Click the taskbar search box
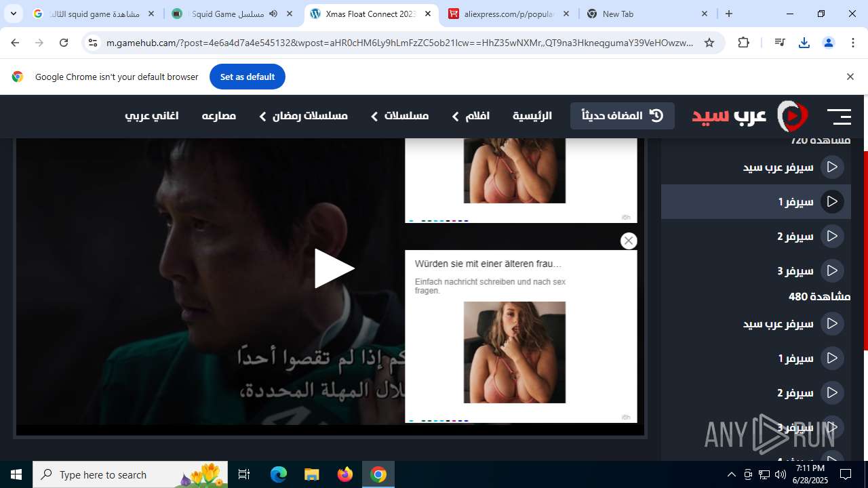 [132, 474]
